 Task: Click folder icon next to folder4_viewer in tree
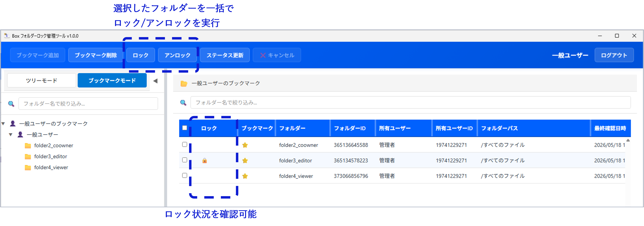click(28, 168)
